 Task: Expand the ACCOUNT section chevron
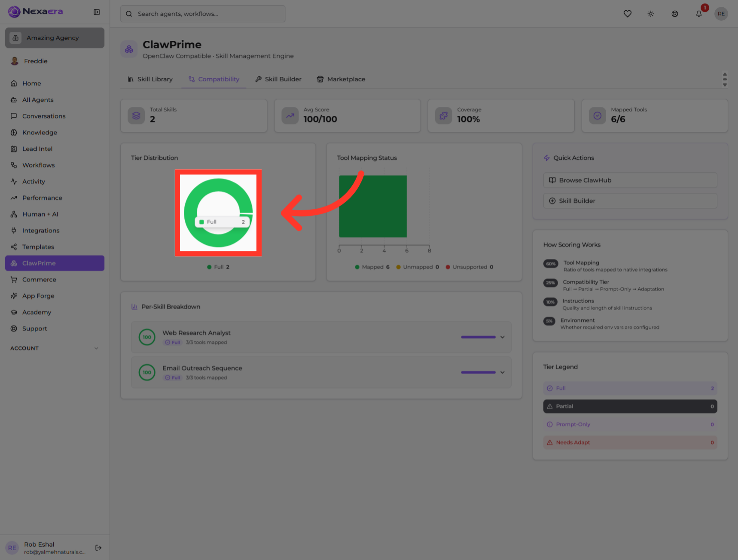point(96,348)
